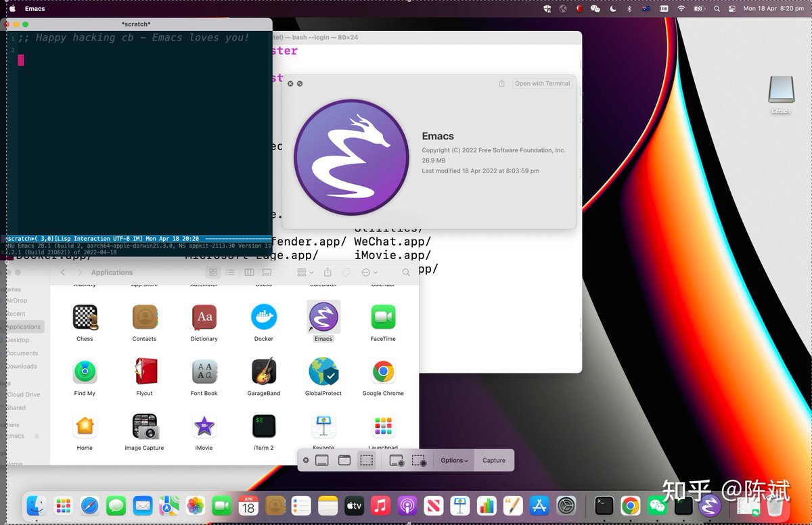
Task: Open the Emacs menu in menu bar
Action: pyautogui.click(x=35, y=9)
